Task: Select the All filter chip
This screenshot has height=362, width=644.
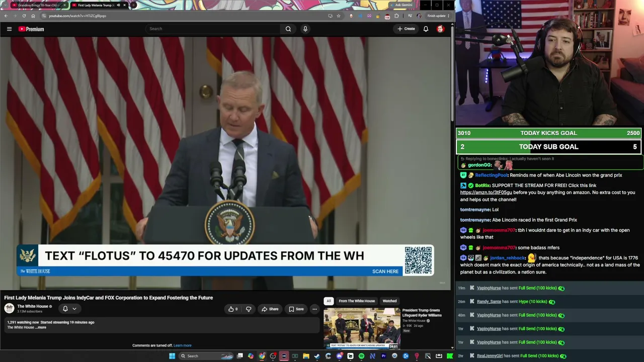Action: (329, 301)
